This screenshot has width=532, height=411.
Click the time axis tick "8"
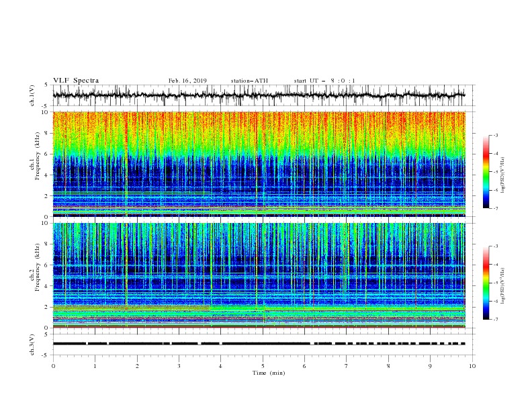click(388, 366)
